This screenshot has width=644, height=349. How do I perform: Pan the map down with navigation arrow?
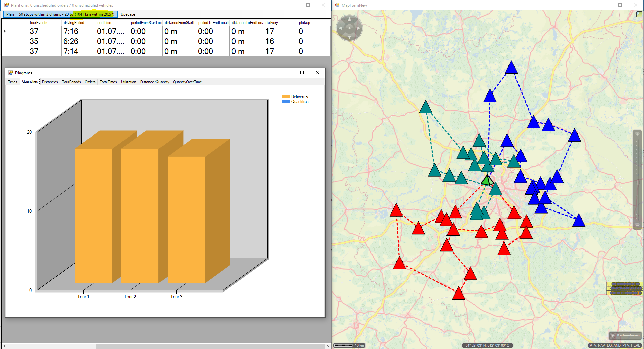(349, 37)
